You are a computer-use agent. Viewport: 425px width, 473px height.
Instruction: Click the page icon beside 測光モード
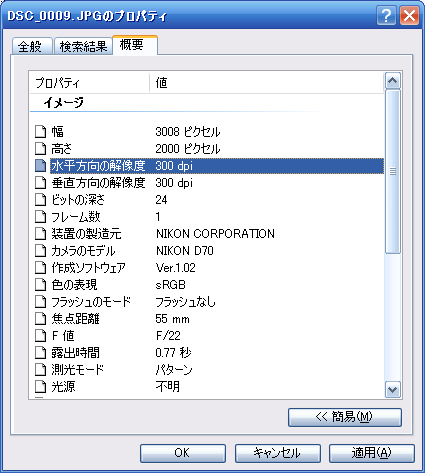point(40,370)
